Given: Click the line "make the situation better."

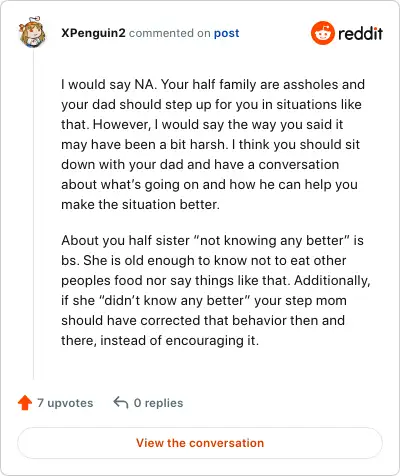Looking at the screenshot, I should [x=140, y=204].
